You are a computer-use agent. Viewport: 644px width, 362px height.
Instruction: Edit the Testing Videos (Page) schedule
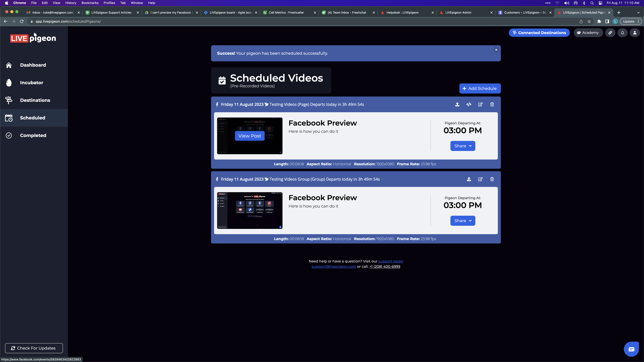(x=480, y=104)
